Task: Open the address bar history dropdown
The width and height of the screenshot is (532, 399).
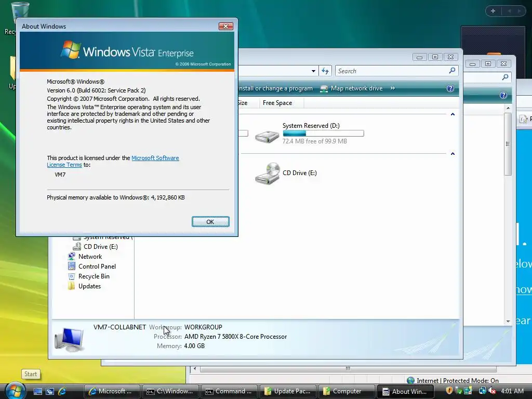Action: coord(313,71)
